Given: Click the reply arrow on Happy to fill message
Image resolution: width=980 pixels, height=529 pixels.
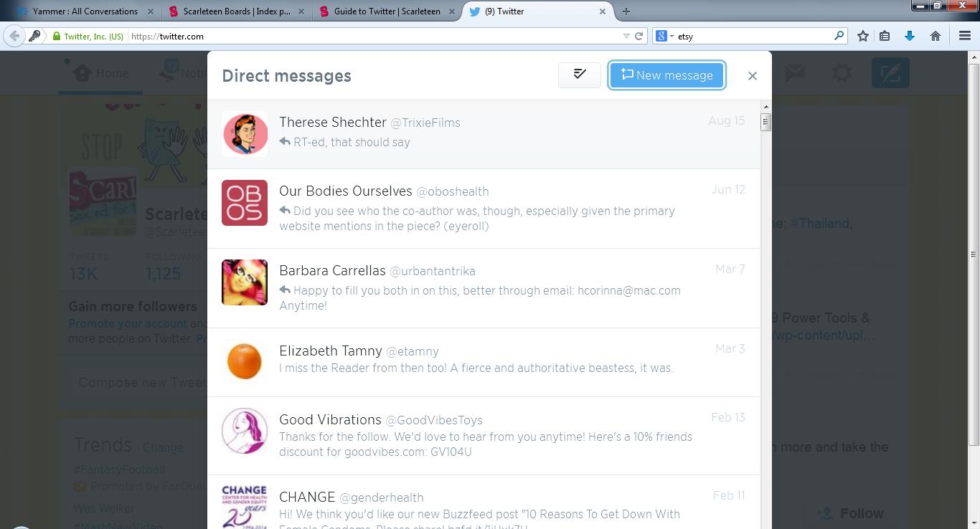Looking at the screenshot, I should pos(285,290).
